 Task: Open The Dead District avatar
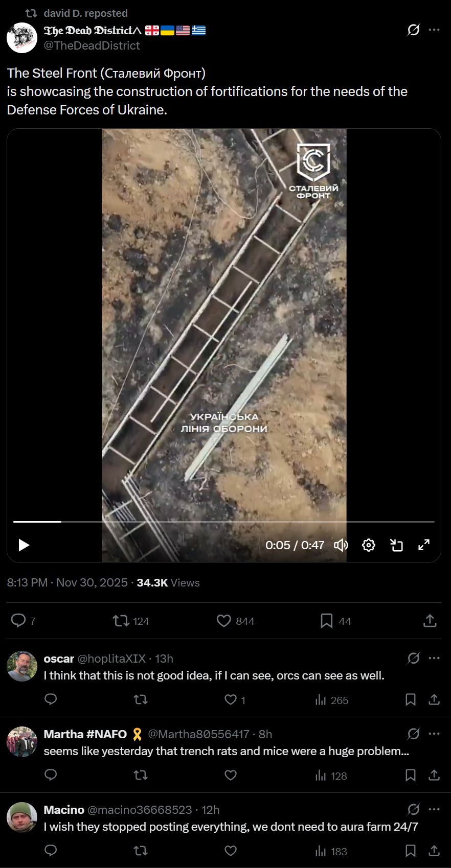point(22,38)
